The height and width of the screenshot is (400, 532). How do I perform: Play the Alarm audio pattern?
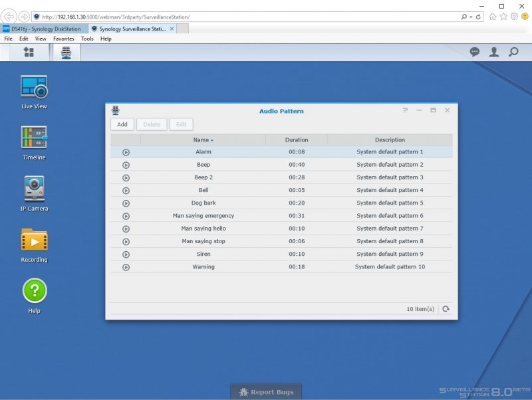(126, 152)
